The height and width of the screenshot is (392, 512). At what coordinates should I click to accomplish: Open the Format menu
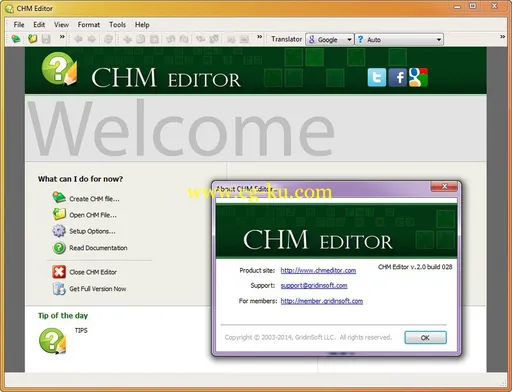click(89, 25)
